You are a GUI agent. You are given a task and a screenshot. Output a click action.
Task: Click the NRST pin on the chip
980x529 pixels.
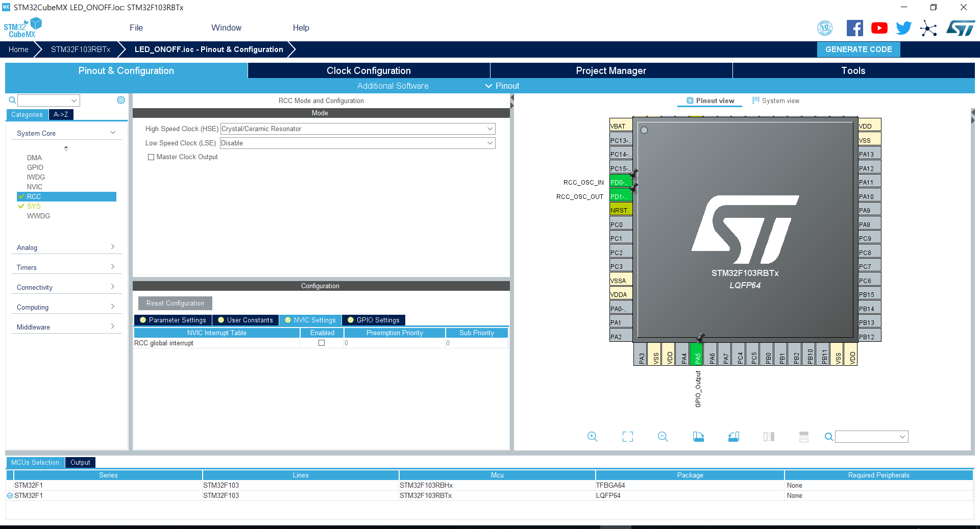[621, 210]
